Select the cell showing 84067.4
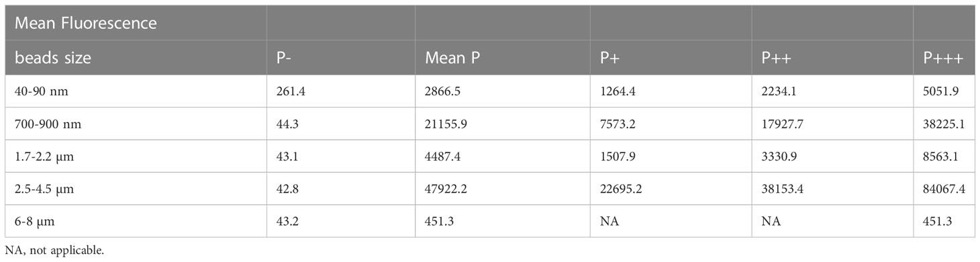 coord(944,190)
